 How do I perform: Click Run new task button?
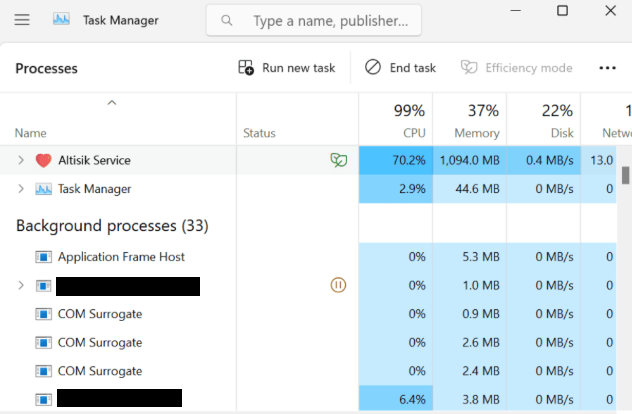287,68
